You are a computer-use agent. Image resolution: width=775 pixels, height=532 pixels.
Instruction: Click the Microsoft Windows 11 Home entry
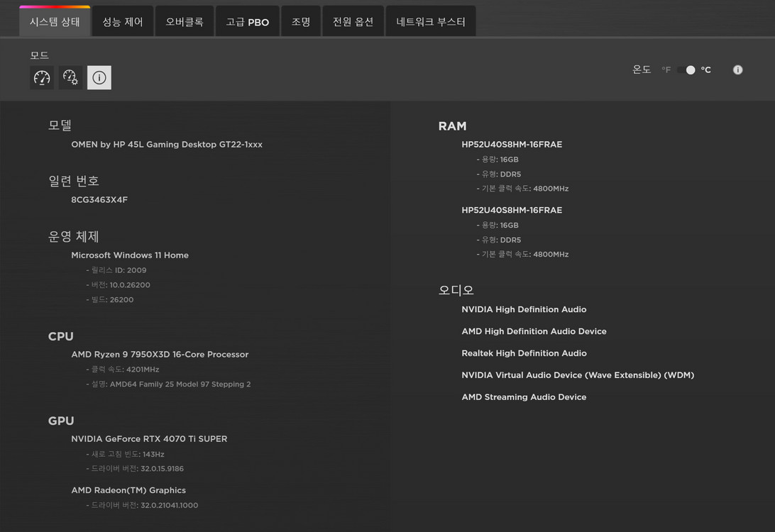130,255
